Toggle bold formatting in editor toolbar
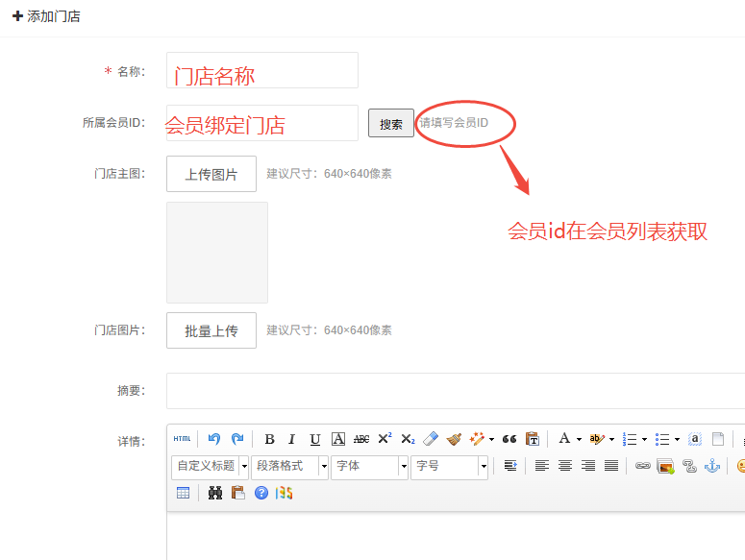745x560 pixels. 269,439
